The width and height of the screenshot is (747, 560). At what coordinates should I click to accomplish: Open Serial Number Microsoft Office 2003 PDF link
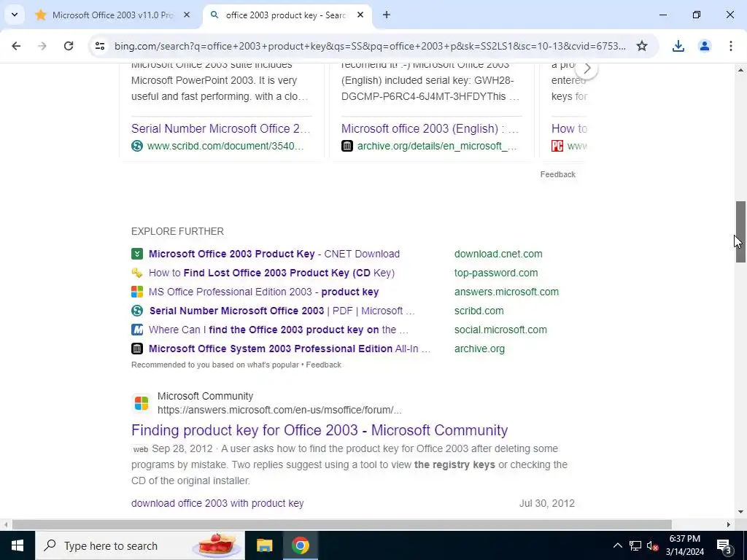coord(282,311)
